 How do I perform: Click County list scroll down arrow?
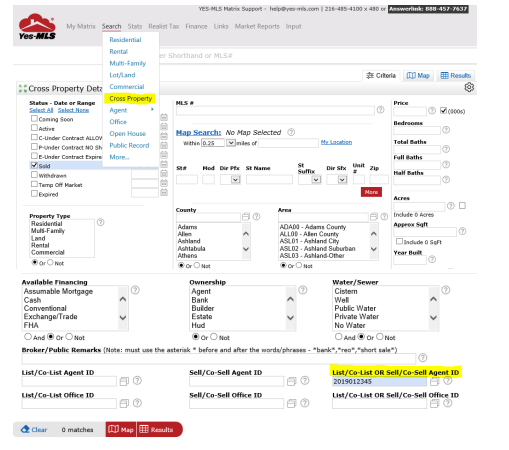pyautogui.click(x=246, y=249)
